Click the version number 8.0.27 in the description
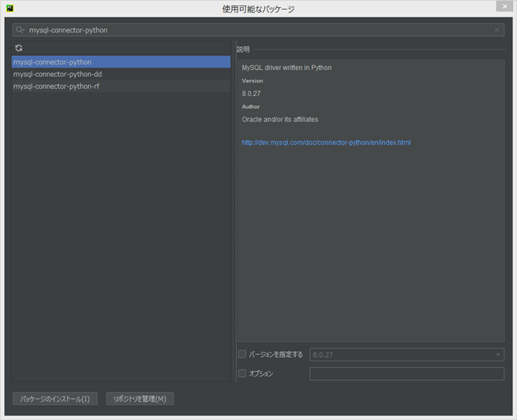The image size is (517, 420). [252, 94]
